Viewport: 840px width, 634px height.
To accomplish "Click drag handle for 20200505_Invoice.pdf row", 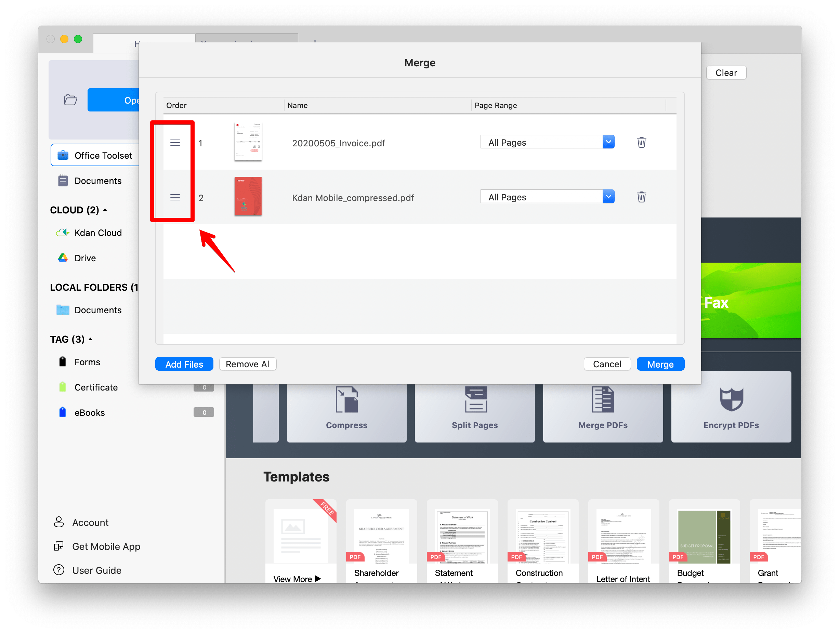I will coord(175,143).
